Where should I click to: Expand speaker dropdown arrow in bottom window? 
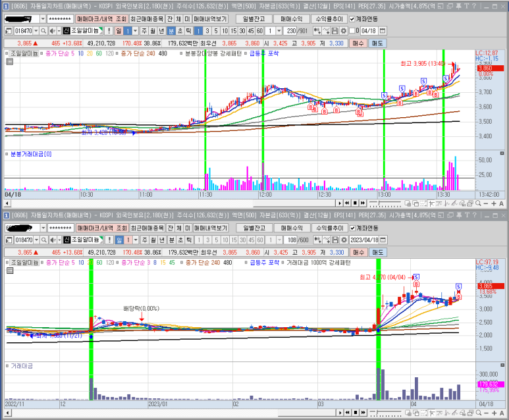click(x=59, y=240)
